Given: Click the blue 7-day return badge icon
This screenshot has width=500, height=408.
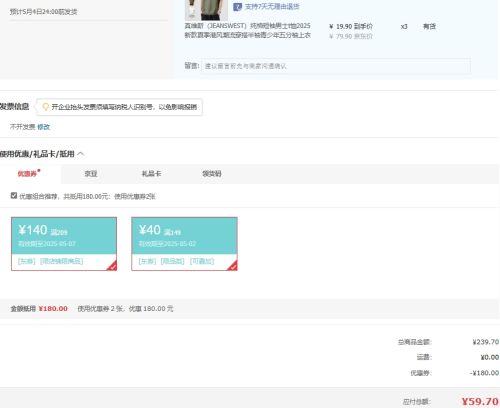Looking at the screenshot, I should pos(237,7).
